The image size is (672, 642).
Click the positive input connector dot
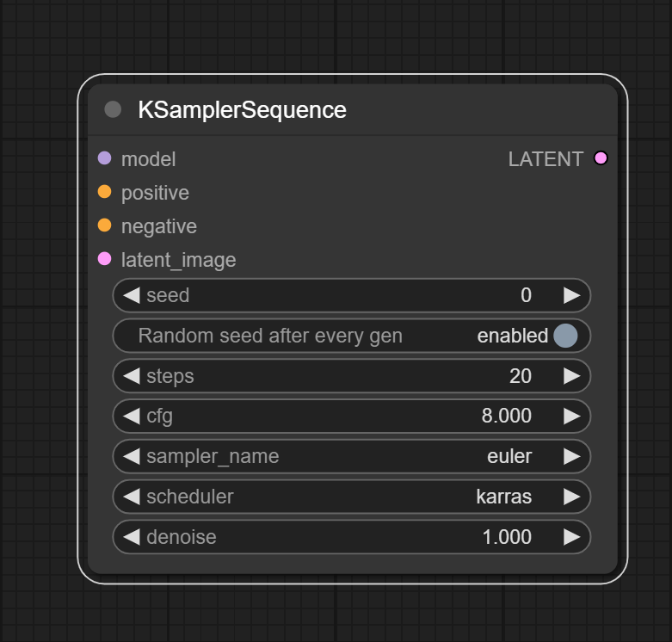pos(105,192)
